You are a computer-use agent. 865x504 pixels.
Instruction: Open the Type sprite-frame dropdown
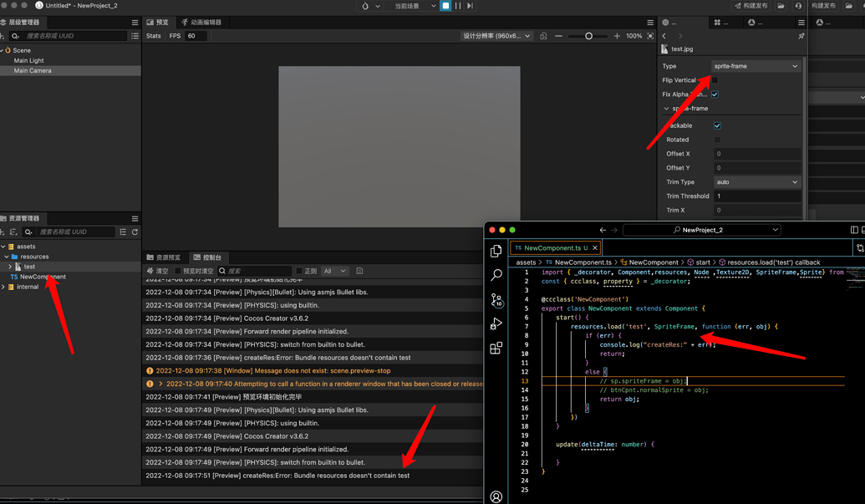point(756,66)
